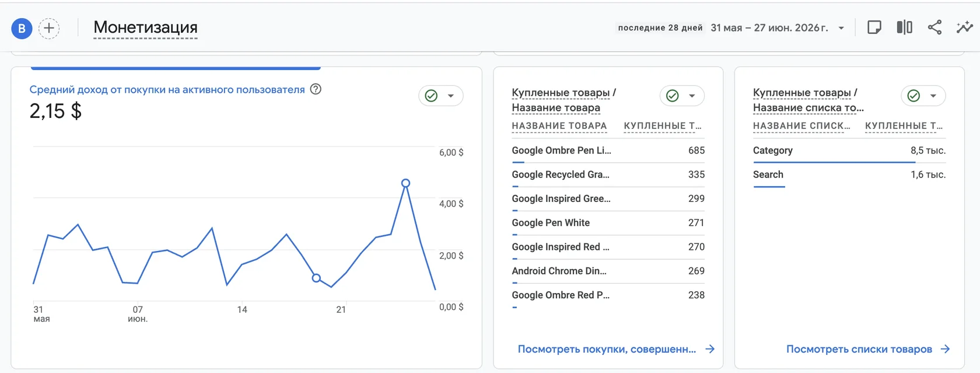This screenshot has width=980, height=373.
Task: Click КУПЛЕННЫЕ Т... header in item name card
Action: click(x=663, y=126)
